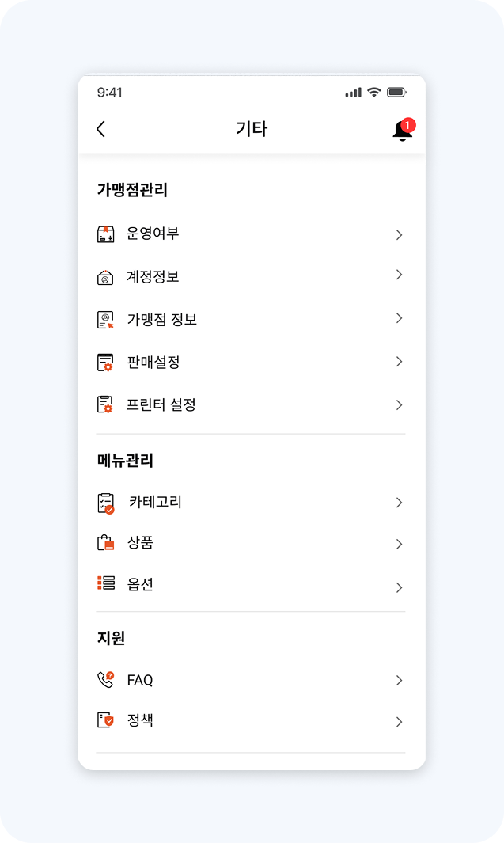The height and width of the screenshot is (843, 504).
Task: Click the 정책 shield document icon
Action: (x=106, y=721)
